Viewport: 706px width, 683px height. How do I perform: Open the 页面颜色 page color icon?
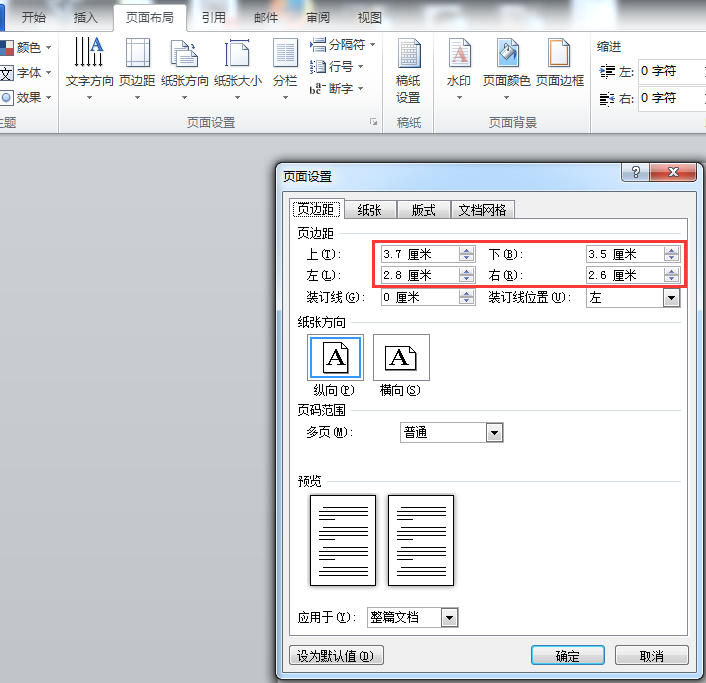pos(507,68)
